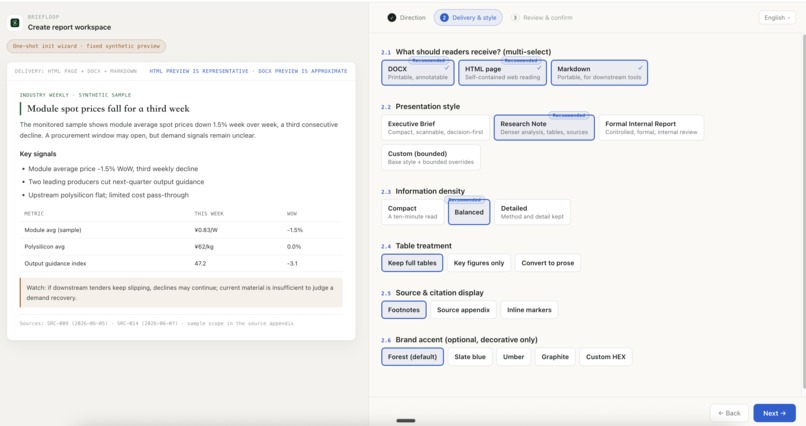Choose Research Note presentation style
The height and width of the screenshot is (426, 806).
click(x=544, y=127)
